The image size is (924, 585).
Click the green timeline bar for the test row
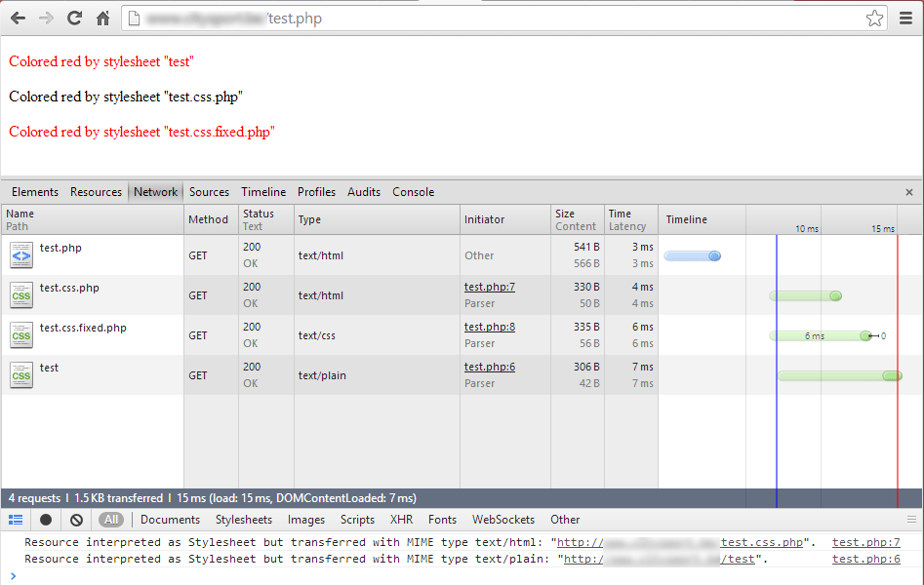[840, 375]
